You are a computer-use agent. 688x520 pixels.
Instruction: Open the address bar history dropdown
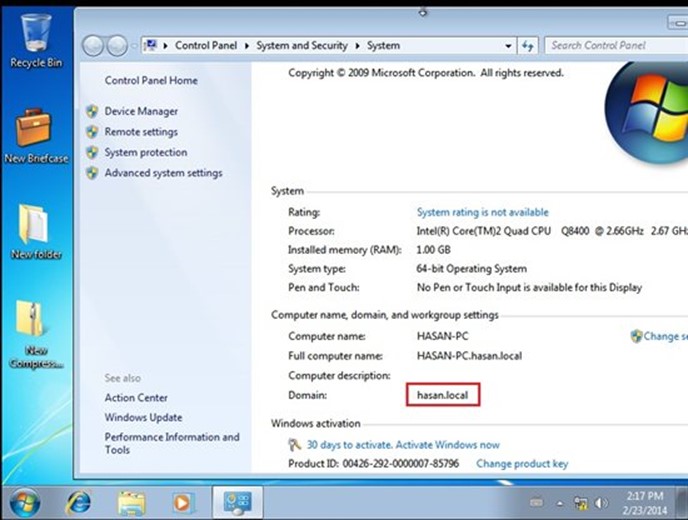(508, 46)
